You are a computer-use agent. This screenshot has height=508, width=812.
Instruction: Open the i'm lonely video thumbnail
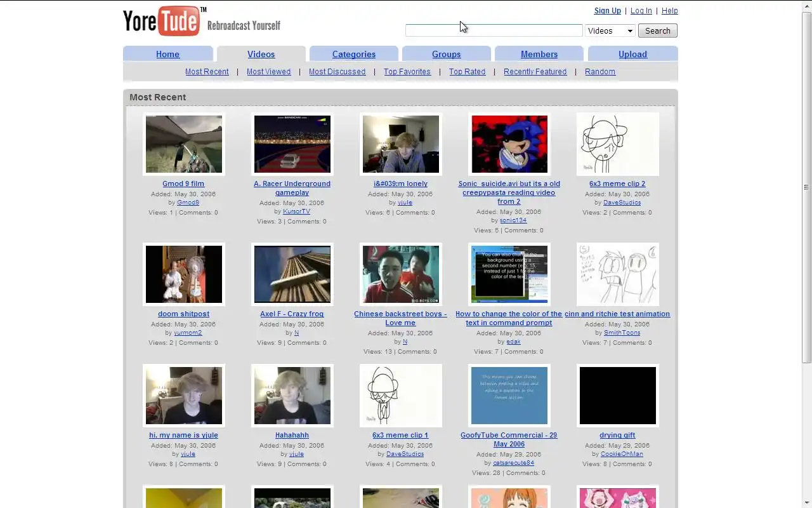[x=401, y=144]
